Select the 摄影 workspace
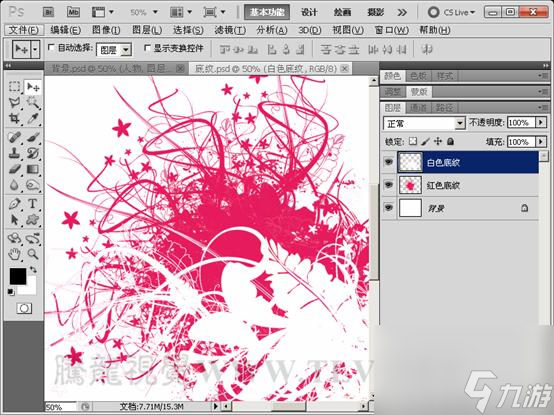The image size is (554, 415). pyautogui.click(x=376, y=12)
